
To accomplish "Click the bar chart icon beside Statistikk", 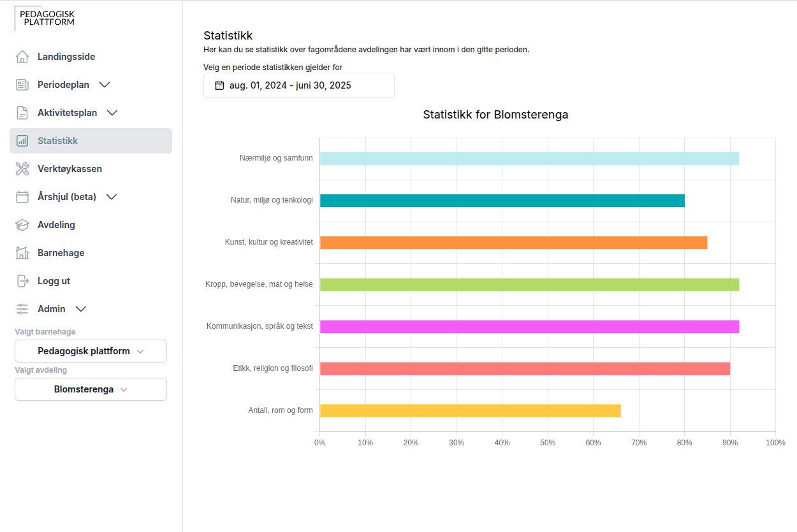I will pos(22,141).
